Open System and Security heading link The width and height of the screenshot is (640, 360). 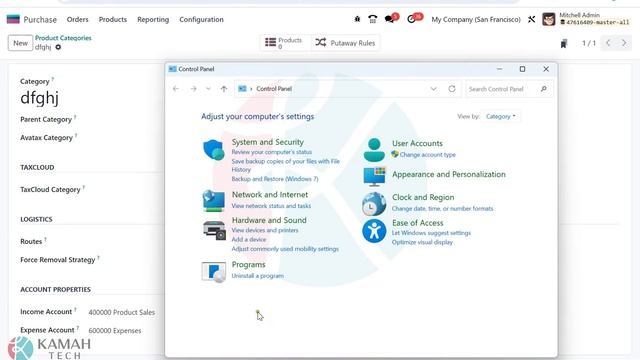pyautogui.click(x=268, y=142)
